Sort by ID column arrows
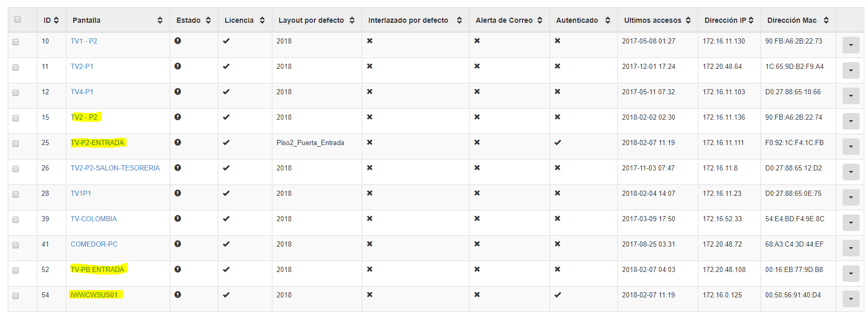 56,20
